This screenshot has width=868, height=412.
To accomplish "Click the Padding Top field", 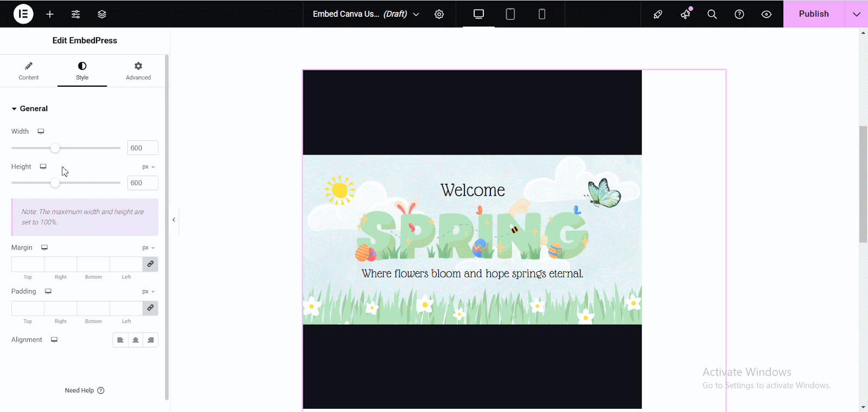I will 28,308.
